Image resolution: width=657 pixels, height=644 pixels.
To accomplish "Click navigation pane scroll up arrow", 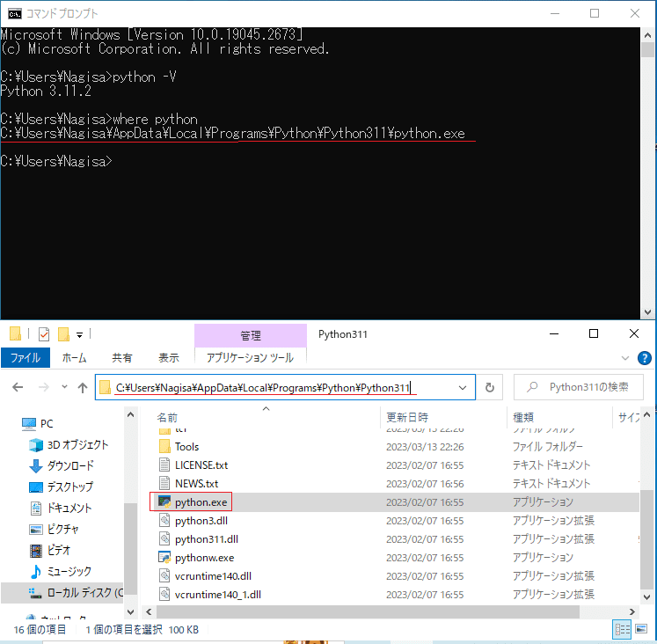I will [130, 415].
